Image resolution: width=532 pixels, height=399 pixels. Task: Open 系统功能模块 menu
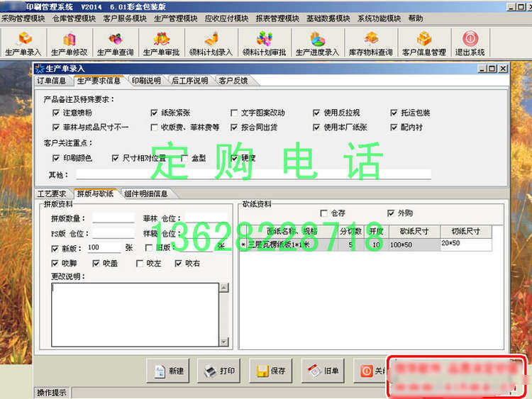pos(379,18)
